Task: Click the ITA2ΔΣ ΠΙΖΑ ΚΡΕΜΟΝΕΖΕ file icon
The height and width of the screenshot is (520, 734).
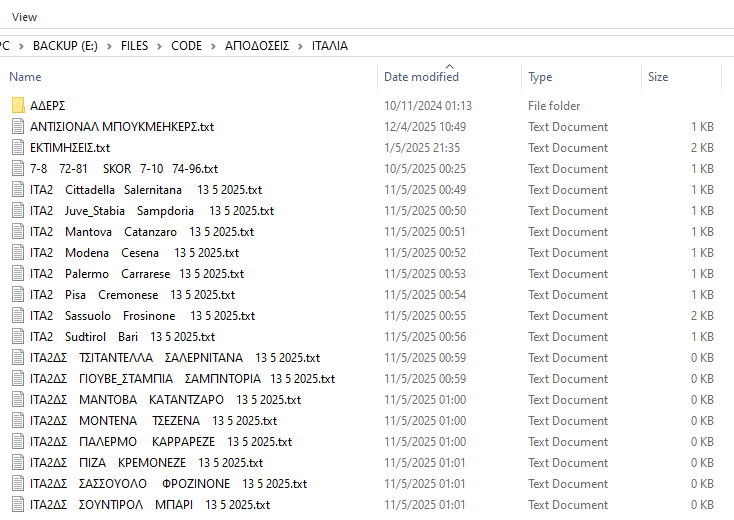Action: [18, 463]
